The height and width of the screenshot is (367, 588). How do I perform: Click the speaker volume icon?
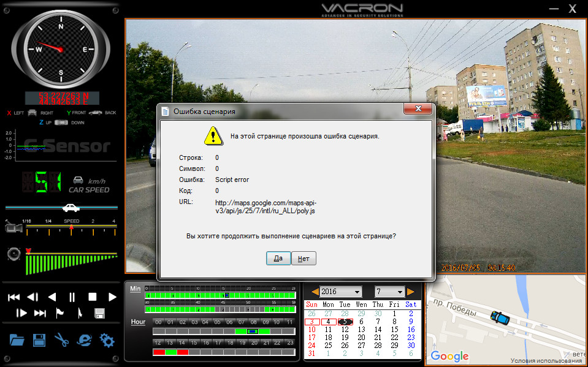point(13,252)
